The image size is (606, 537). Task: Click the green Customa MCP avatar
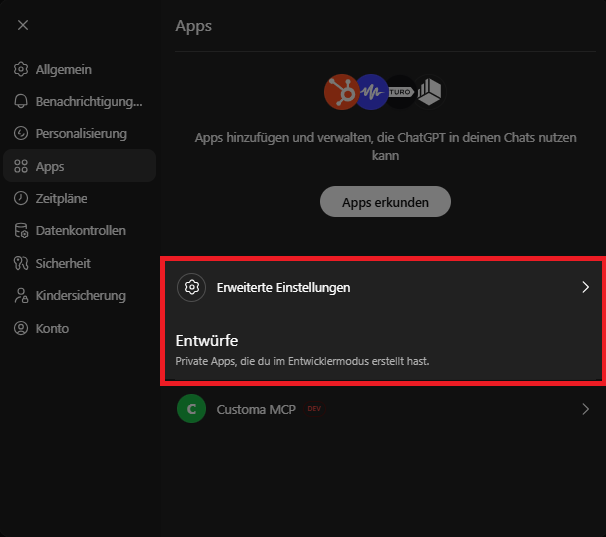pyautogui.click(x=191, y=408)
